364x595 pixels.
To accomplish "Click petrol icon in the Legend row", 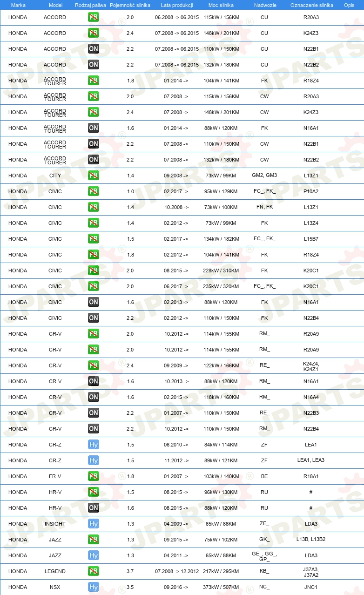I will (94, 571).
